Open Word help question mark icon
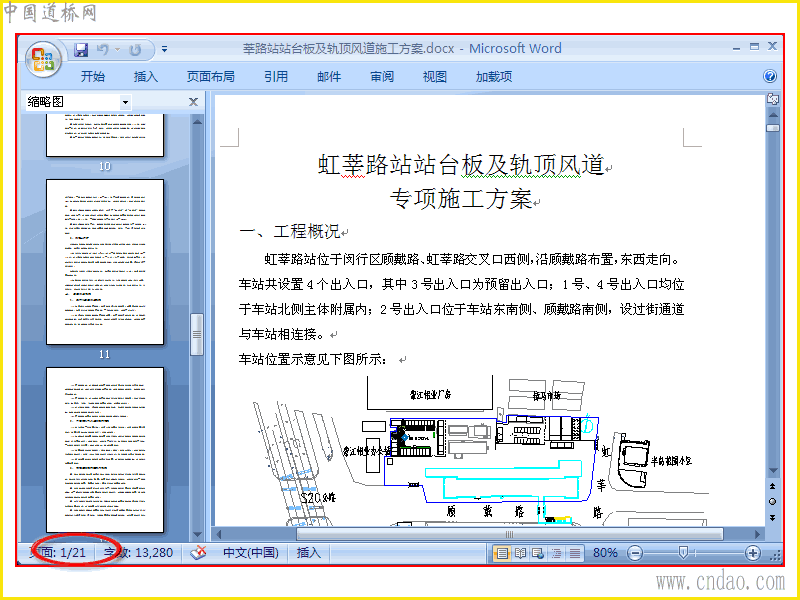 pyautogui.click(x=769, y=76)
